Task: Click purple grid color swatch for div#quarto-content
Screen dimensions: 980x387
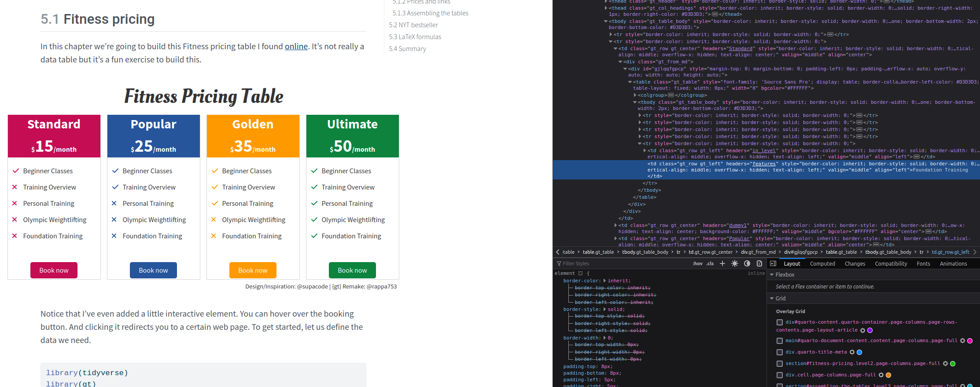Action: [x=870, y=330]
